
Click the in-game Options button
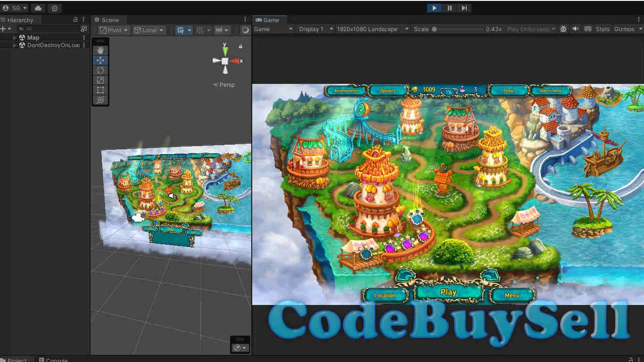tap(388, 90)
